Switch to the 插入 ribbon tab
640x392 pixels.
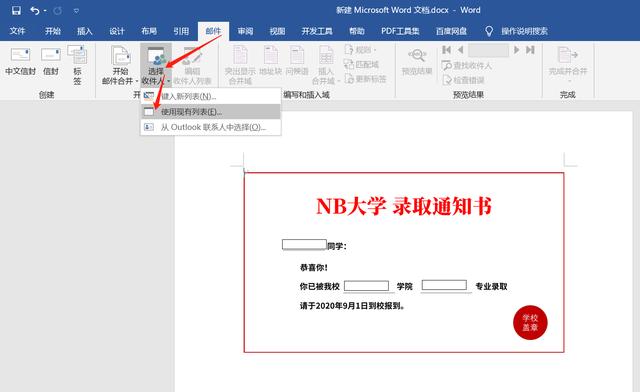pos(84,31)
